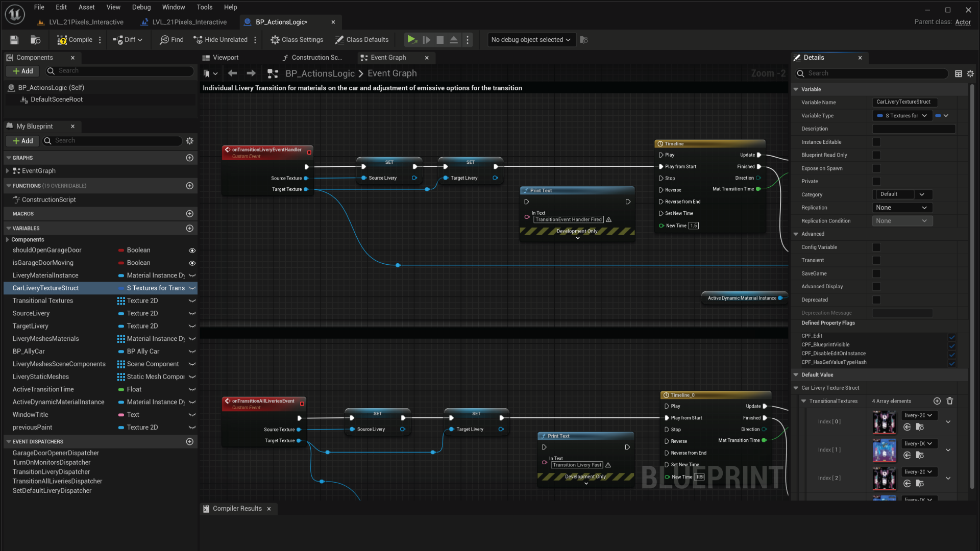Open My Blueprint settings gear
This screenshot has height=551, width=980.
[x=190, y=141]
